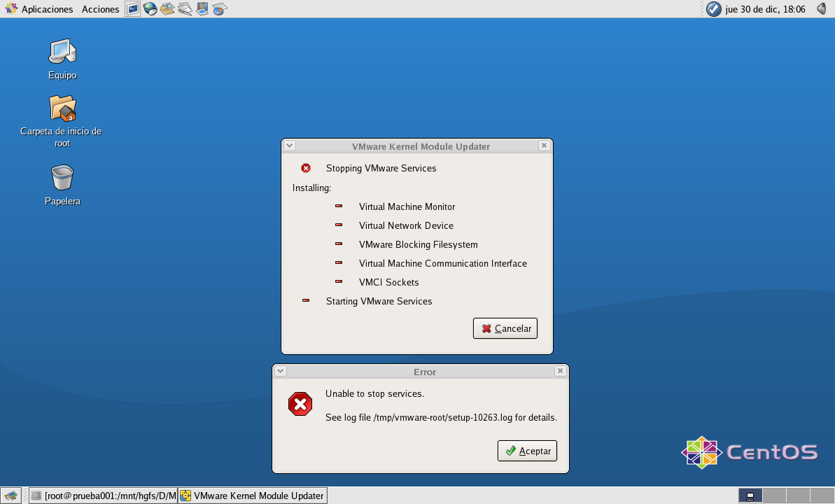
Task: Open the volume speaker control
Action: pos(821,8)
